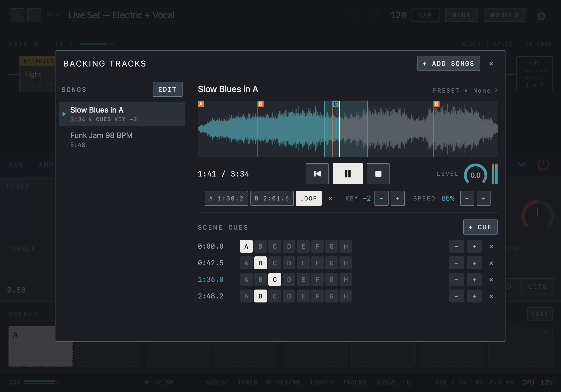This screenshot has width=561, height=392.
Task: Select Slow Blues in A in the song list
Action: [122, 114]
